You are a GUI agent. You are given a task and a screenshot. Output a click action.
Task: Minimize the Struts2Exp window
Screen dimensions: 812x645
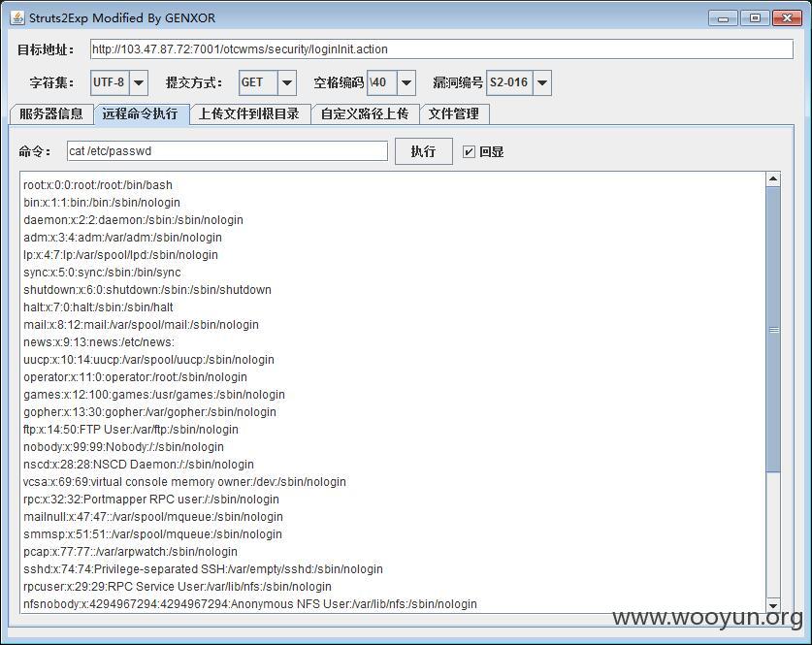coord(723,18)
